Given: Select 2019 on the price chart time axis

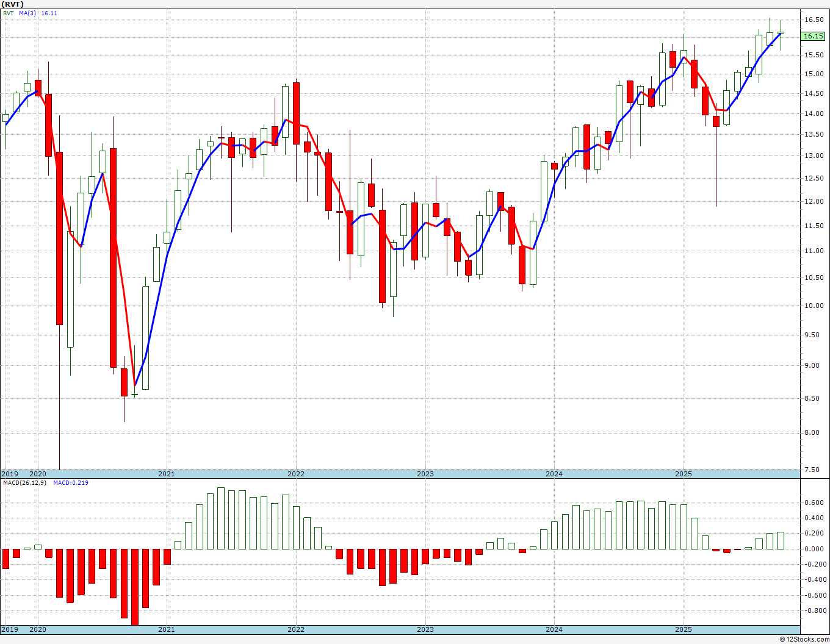Looking at the screenshot, I should pyautogui.click(x=9, y=474).
